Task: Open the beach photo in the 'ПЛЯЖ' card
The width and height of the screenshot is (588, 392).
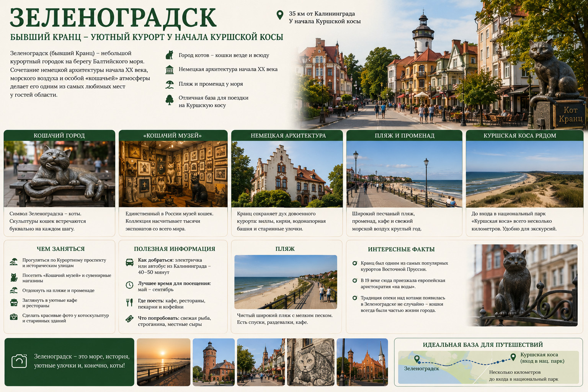Action: (286, 282)
